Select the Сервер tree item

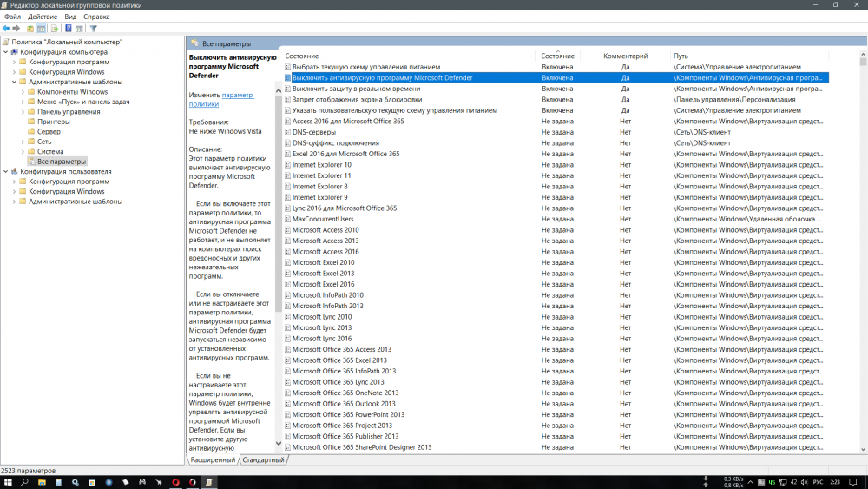tap(49, 132)
